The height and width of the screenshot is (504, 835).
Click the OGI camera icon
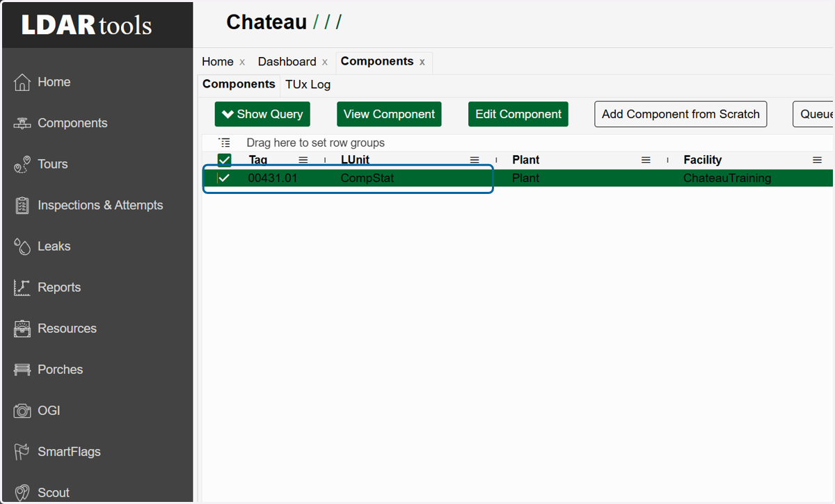22,410
